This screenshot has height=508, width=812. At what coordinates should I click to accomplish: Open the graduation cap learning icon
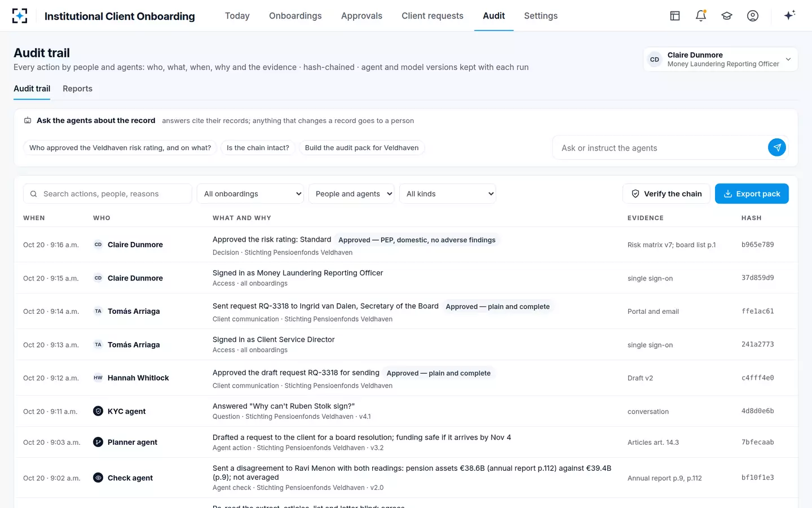(x=727, y=16)
